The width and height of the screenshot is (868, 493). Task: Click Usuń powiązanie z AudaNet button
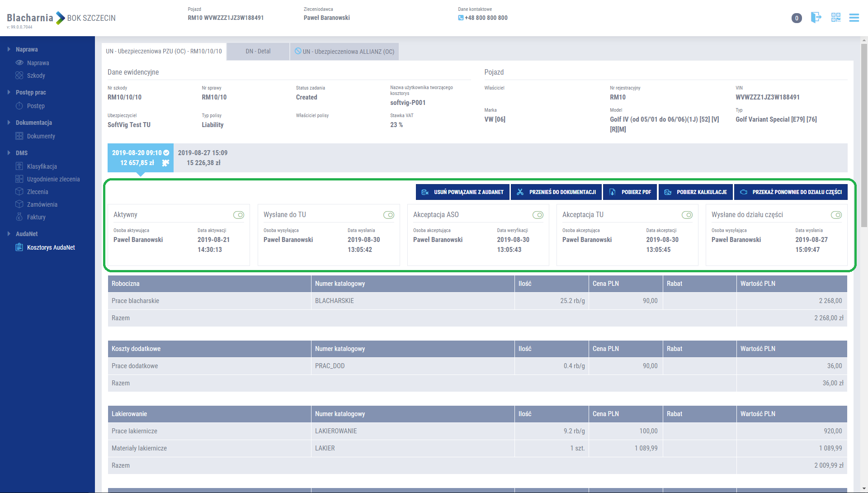[462, 192]
